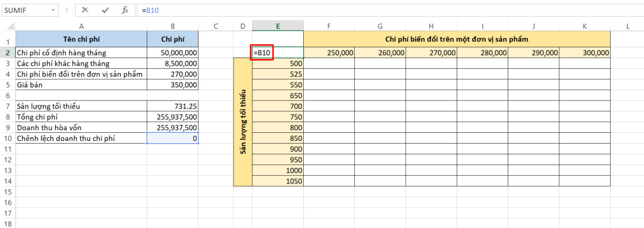Select cell 'Các chi phí khác hàng tháng'
Viewport: 644px width, 228px height.
click(x=81, y=63)
